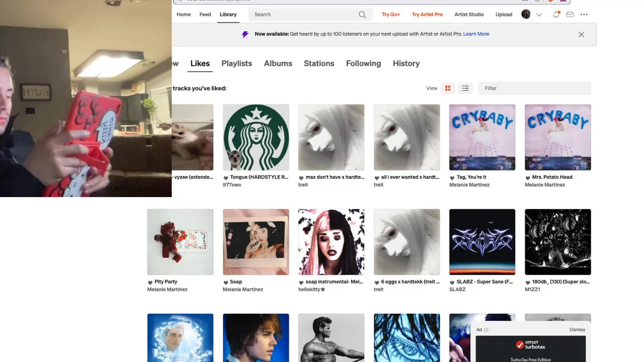Click heart next to Mrs. Potato Head

click(x=528, y=178)
